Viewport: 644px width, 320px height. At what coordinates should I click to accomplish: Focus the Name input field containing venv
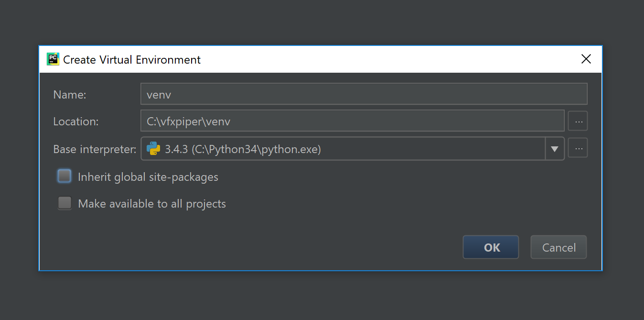363,94
